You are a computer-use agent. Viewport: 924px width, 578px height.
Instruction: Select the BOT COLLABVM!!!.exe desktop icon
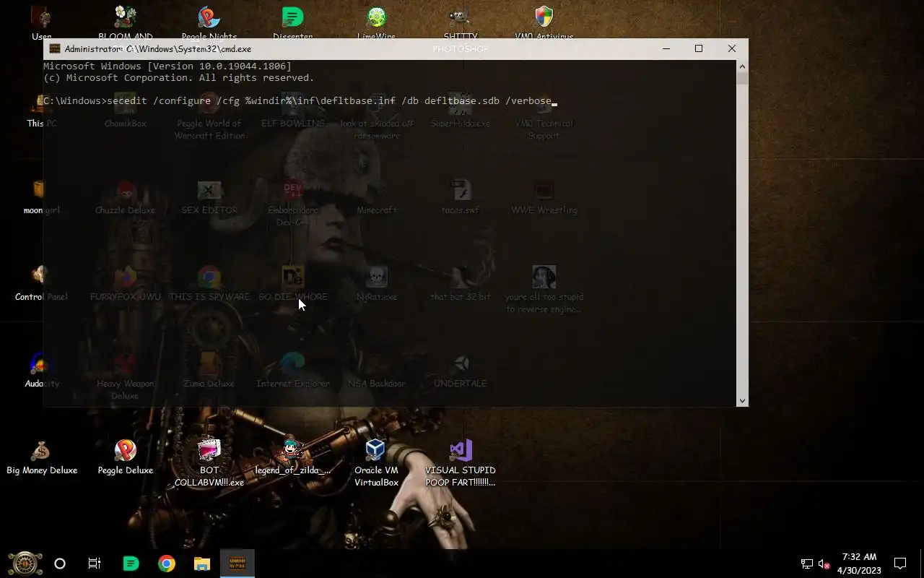[x=209, y=463]
